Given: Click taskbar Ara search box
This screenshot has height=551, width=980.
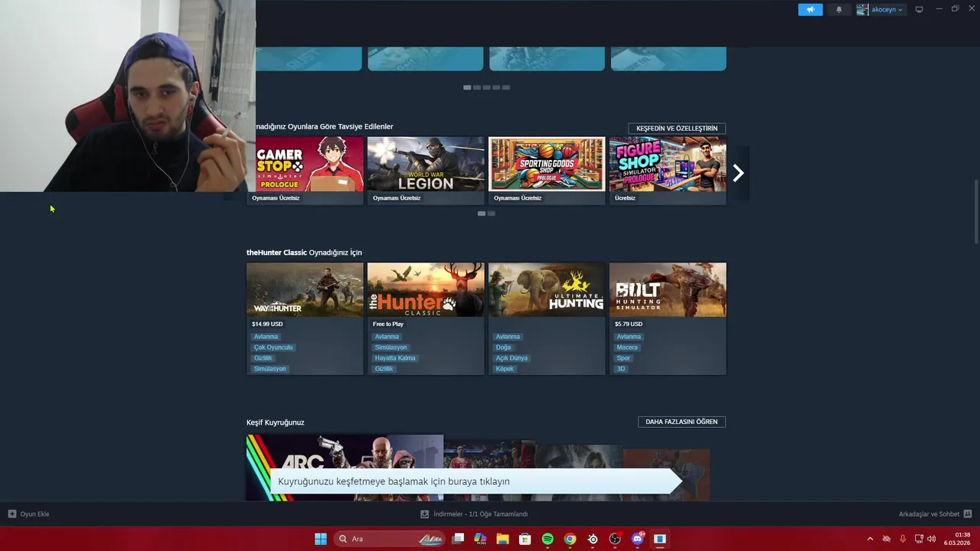Looking at the screenshot, I should [389, 539].
